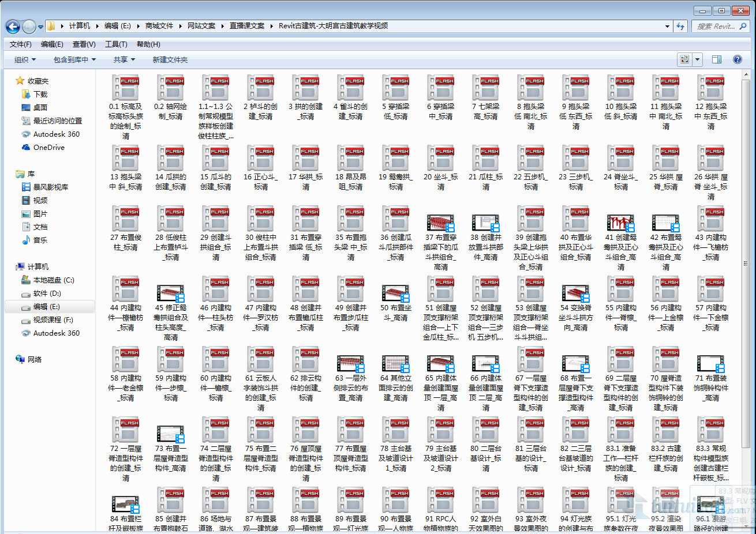Open OneDrive in the favorites sidebar
This screenshot has width=756, height=534.
tap(48, 148)
